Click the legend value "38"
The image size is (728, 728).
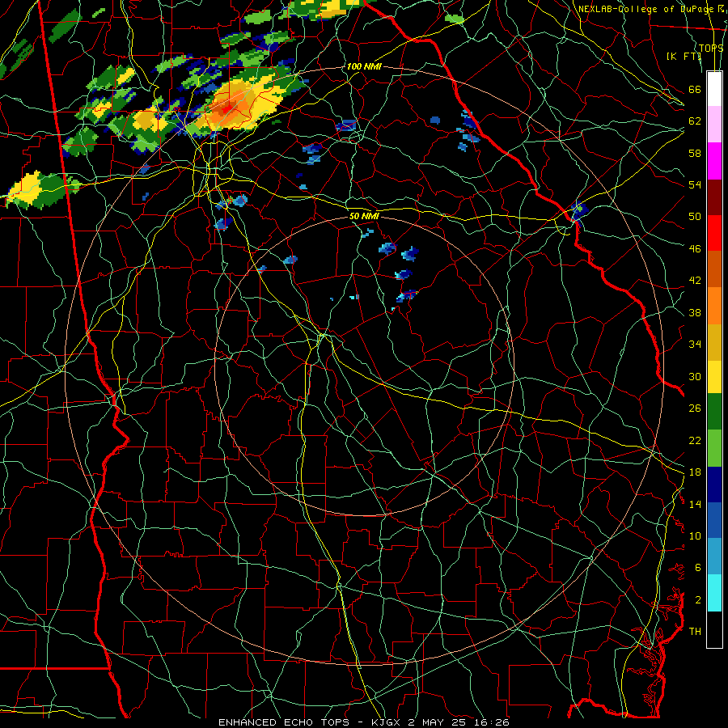(695, 312)
